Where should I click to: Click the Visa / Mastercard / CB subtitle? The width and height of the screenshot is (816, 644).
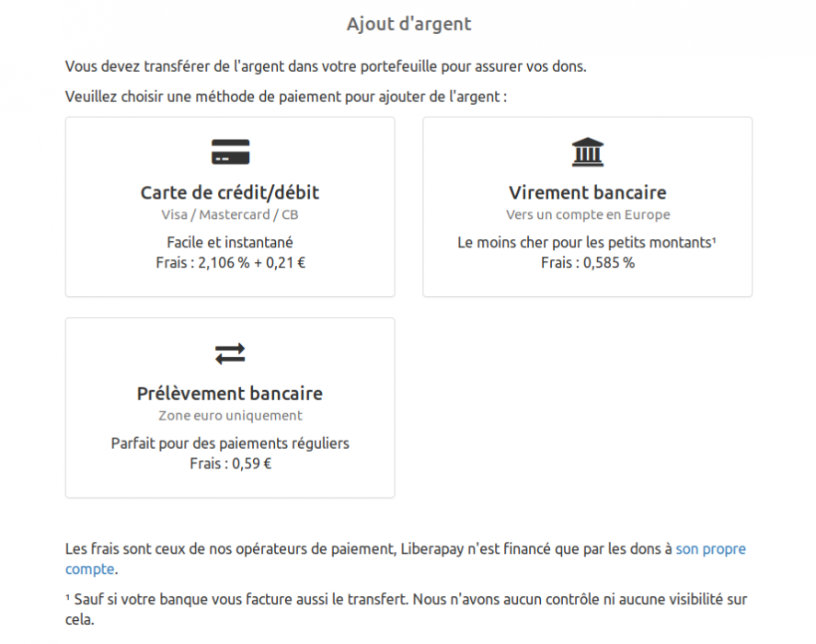(229, 213)
